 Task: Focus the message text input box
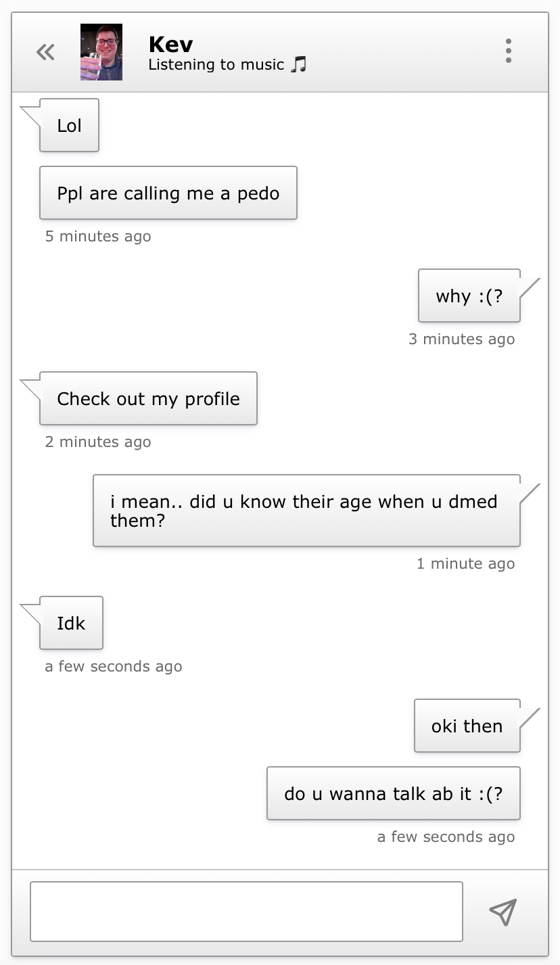coord(246,912)
